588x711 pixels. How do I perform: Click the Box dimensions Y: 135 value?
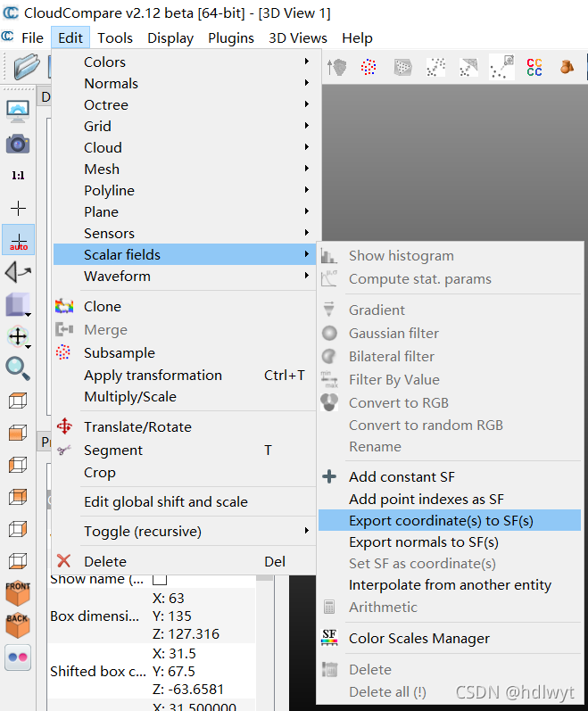[172, 616]
